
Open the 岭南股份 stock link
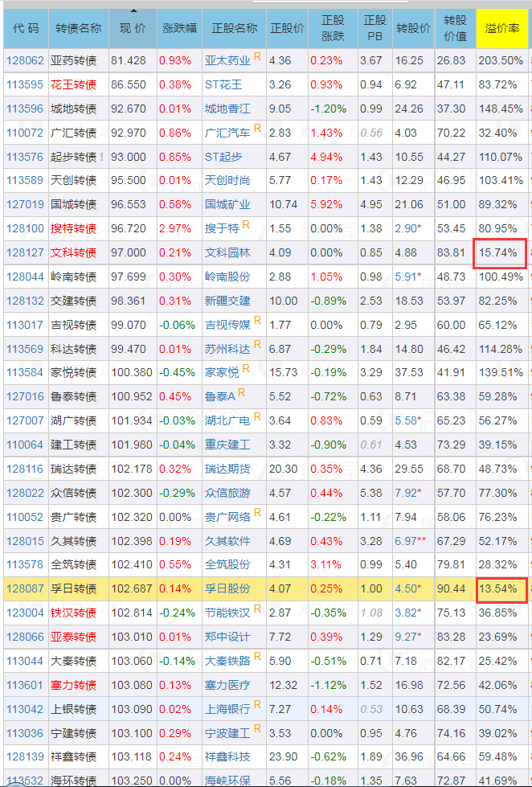[227, 277]
